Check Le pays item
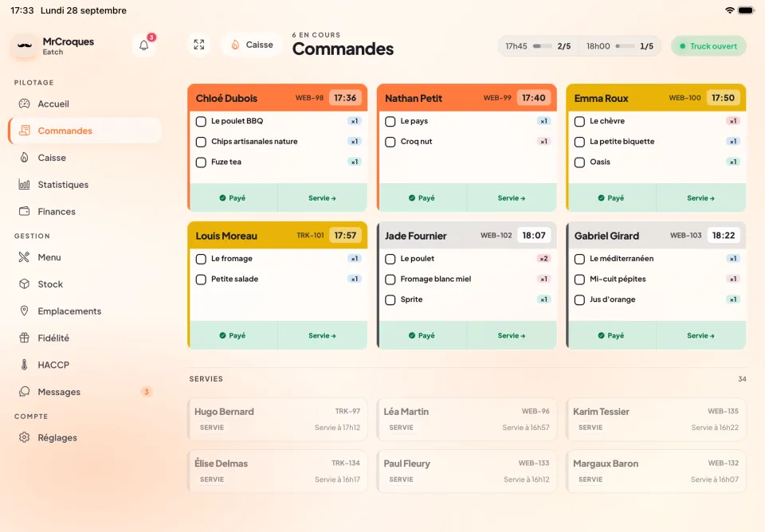Image resolution: width=765 pixels, height=532 pixels. point(390,121)
